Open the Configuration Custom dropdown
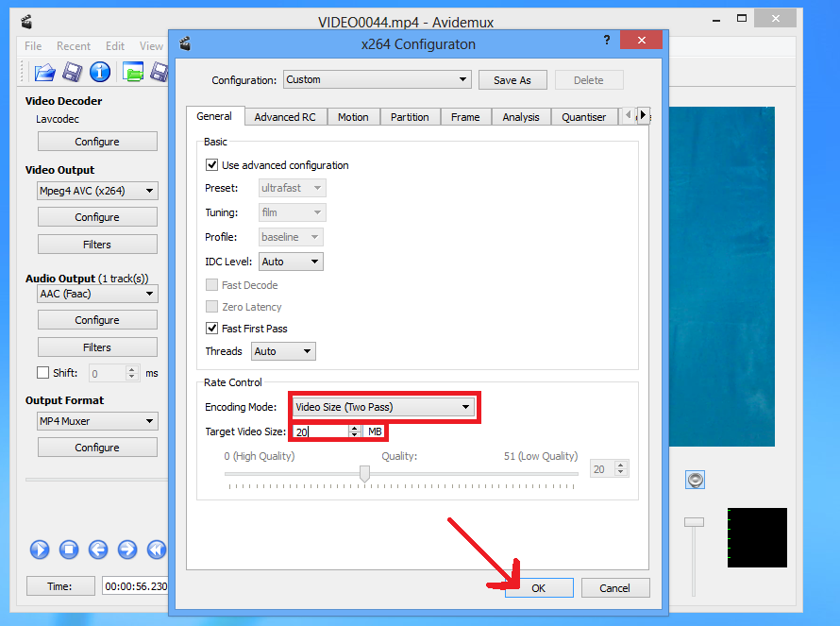The height and width of the screenshot is (626, 840). coord(378,79)
